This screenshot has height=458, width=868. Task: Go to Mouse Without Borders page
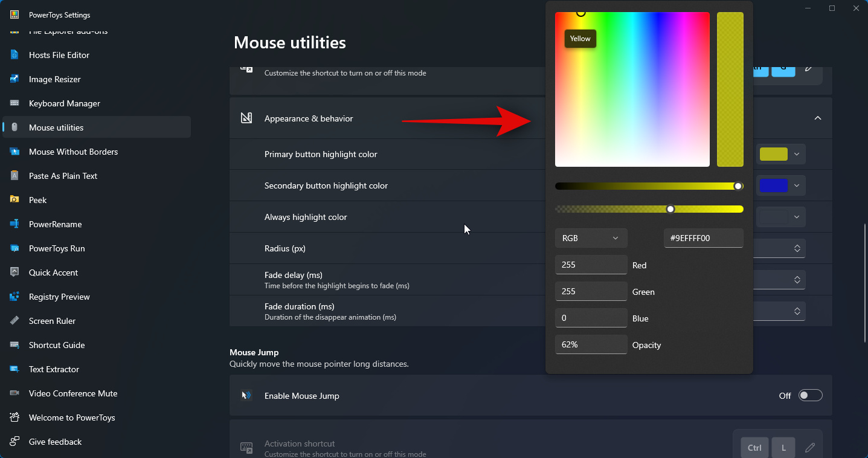point(73,152)
